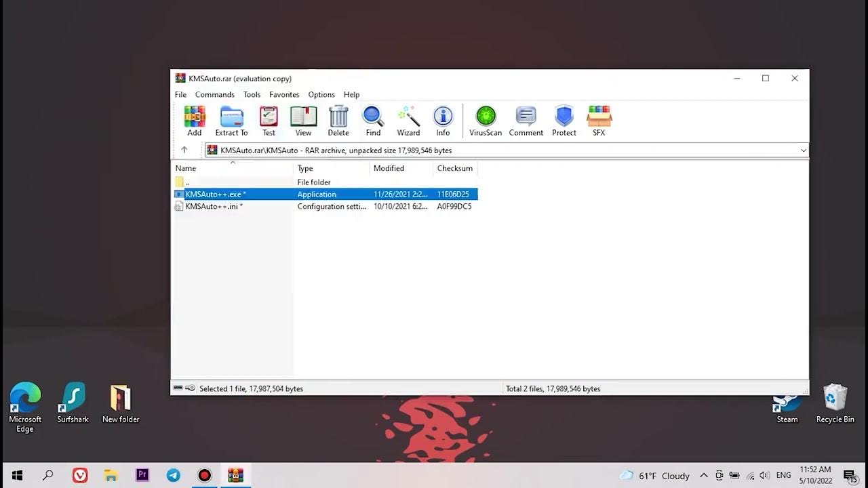This screenshot has width=868, height=488.
Task: Launch the Wizard tool
Action: coord(408,121)
